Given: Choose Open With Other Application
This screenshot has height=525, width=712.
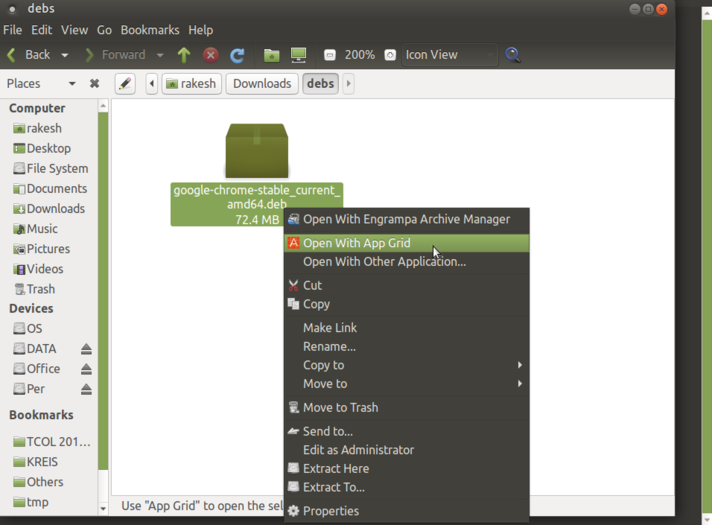Looking at the screenshot, I should pyautogui.click(x=406, y=262).
